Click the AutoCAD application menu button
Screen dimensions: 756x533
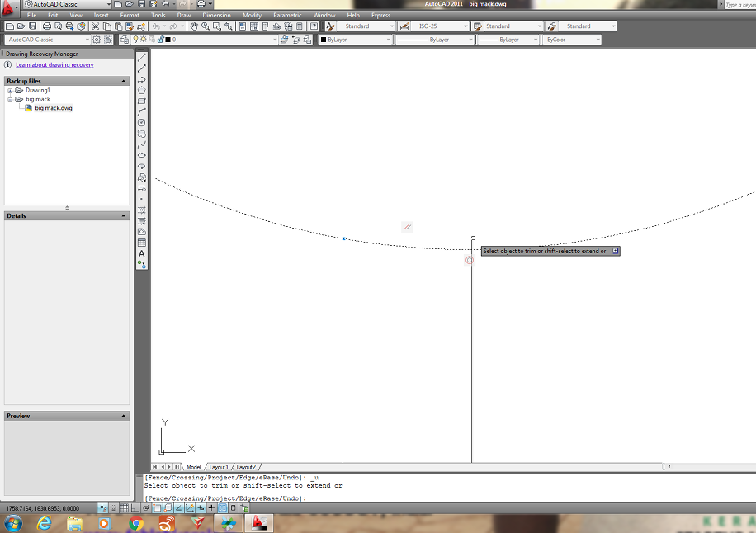(8, 7)
